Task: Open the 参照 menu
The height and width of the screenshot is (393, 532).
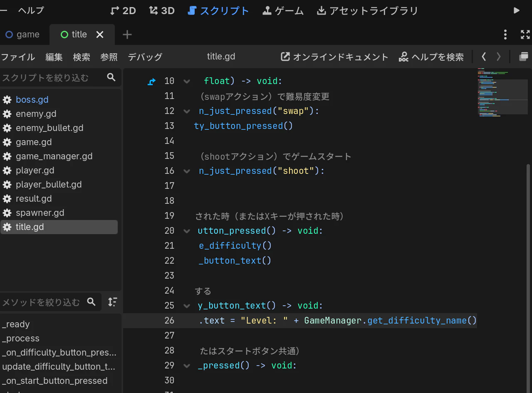Action: click(x=109, y=57)
